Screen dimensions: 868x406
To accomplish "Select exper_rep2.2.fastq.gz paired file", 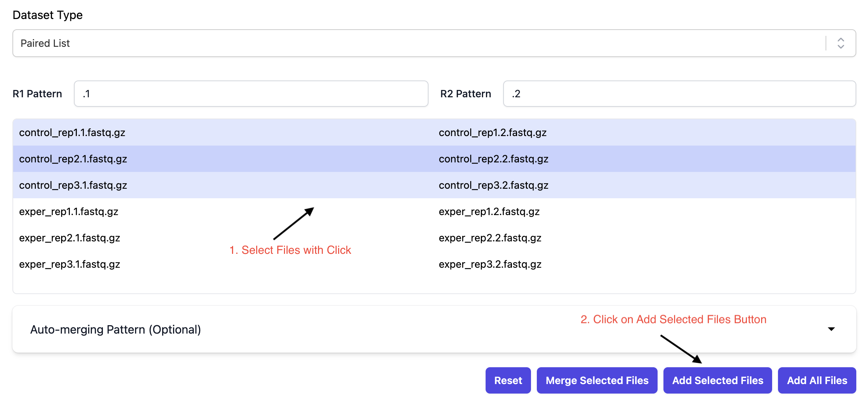I will 490,238.
